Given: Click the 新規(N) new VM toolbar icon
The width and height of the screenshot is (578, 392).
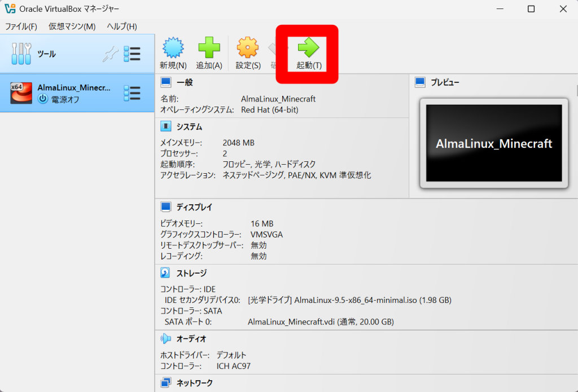Looking at the screenshot, I should [173, 47].
